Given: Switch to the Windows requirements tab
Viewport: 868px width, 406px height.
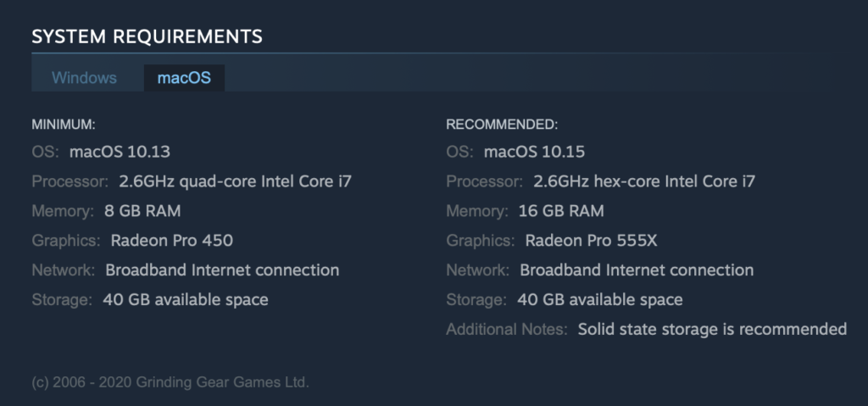Looking at the screenshot, I should [x=84, y=77].
